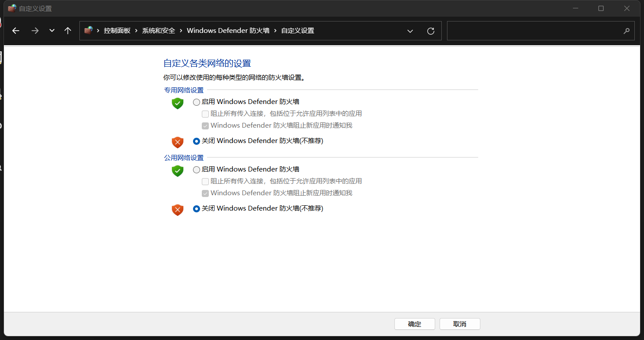Click red shield icon under 公用网络设置

pyautogui.click(x=177, y=210)
